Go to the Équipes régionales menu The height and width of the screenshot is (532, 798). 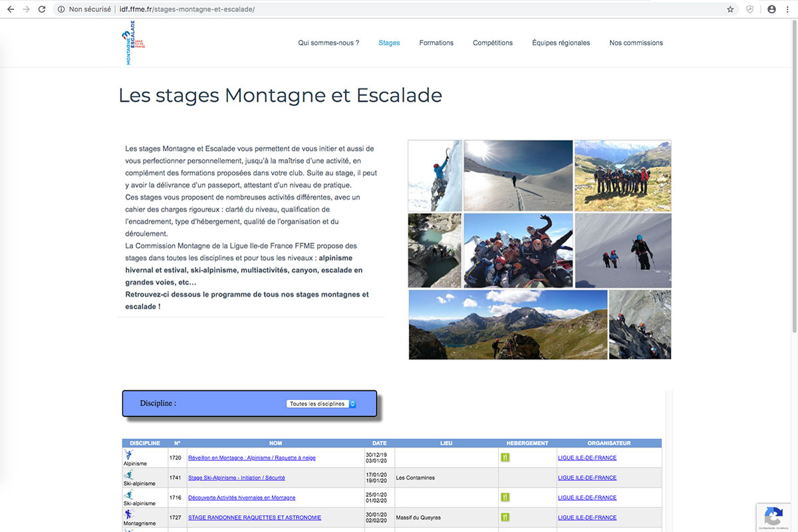[561, 43]
